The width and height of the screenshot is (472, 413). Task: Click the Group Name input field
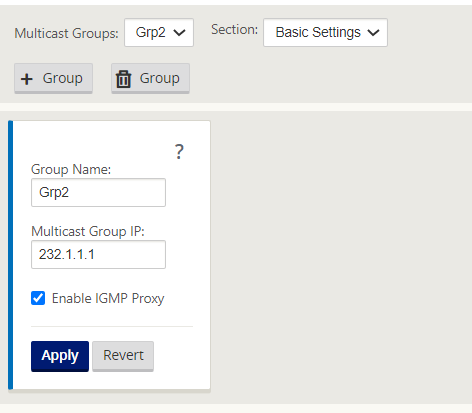click(x=98, y=192)
